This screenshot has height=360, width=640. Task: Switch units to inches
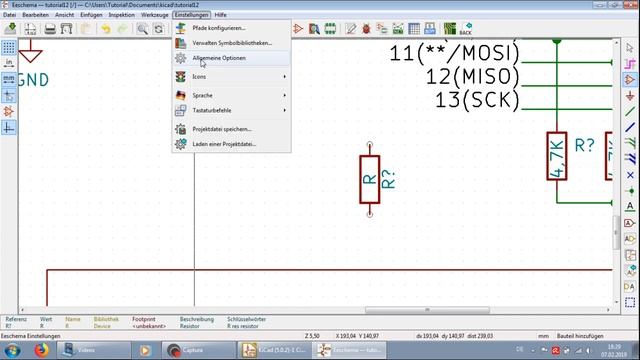9,63
